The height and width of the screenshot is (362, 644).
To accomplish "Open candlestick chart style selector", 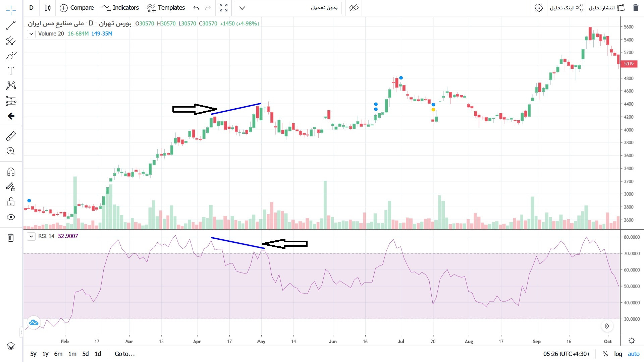I will [48, 8].
